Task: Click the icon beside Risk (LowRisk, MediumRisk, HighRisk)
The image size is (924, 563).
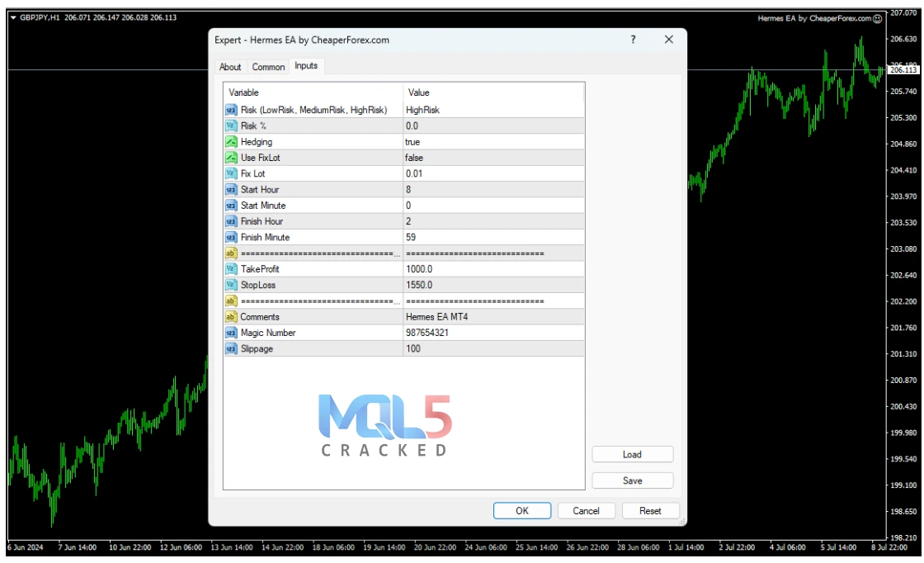Action: click(231, 111)
